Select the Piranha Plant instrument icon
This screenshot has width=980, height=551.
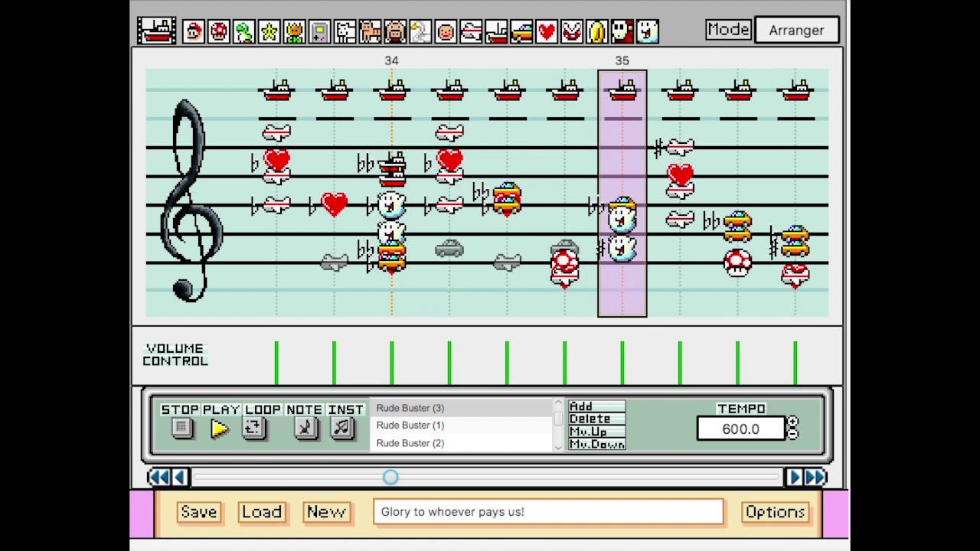572,31
